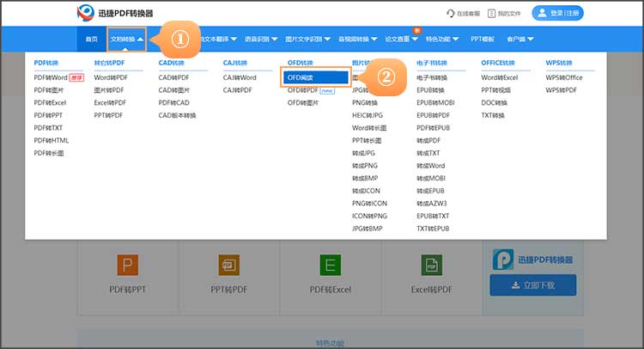
Task: Choose PDF转TXT menu entry
Action: click(x=48, y=128)
